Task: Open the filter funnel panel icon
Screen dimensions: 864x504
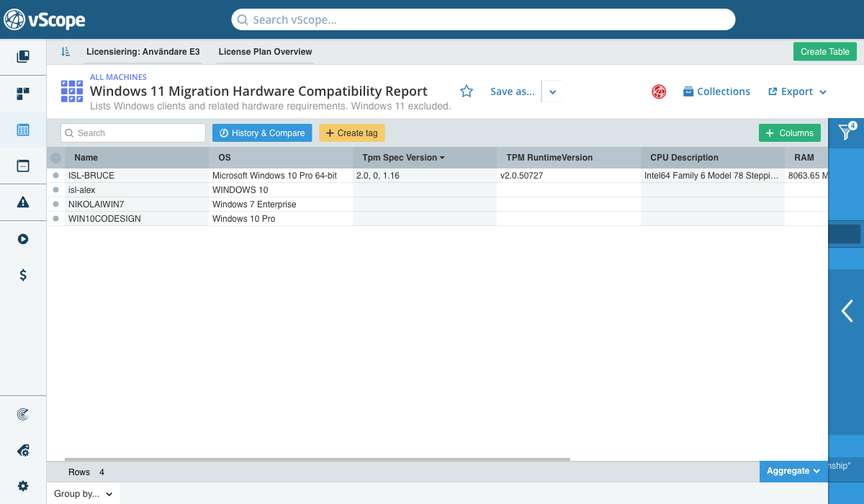Action: (847, 132)
